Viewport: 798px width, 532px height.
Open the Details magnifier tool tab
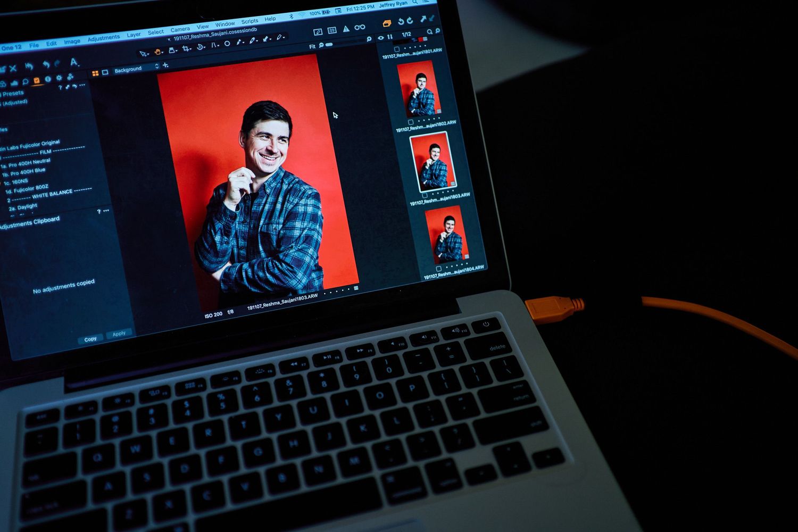click(x=26, y=81)
